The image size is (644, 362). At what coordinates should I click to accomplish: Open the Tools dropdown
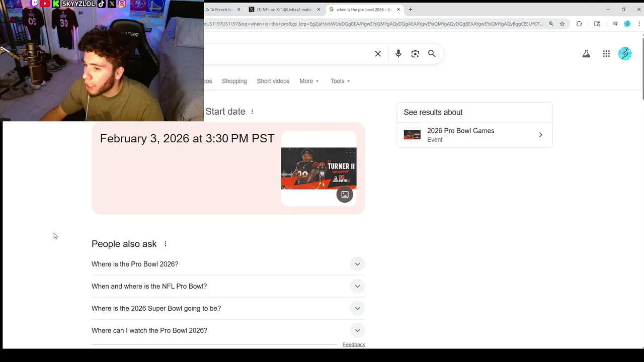pos(340,81)
